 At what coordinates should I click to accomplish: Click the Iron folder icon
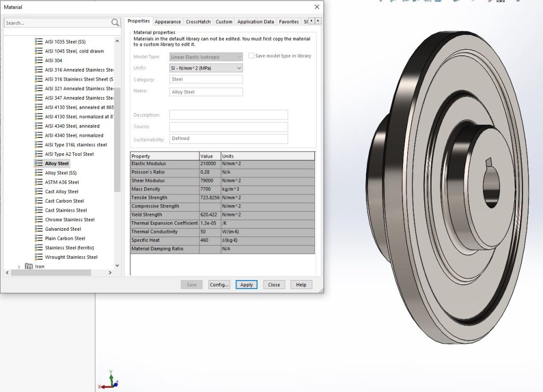tap(29, 266)
